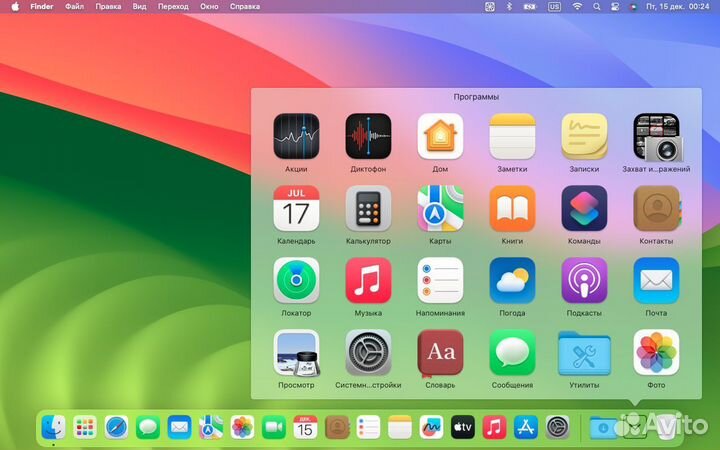This screenshot has height=450, width=720.
Task: Open Музыка in the Программы stack
Action: [368, 281]
